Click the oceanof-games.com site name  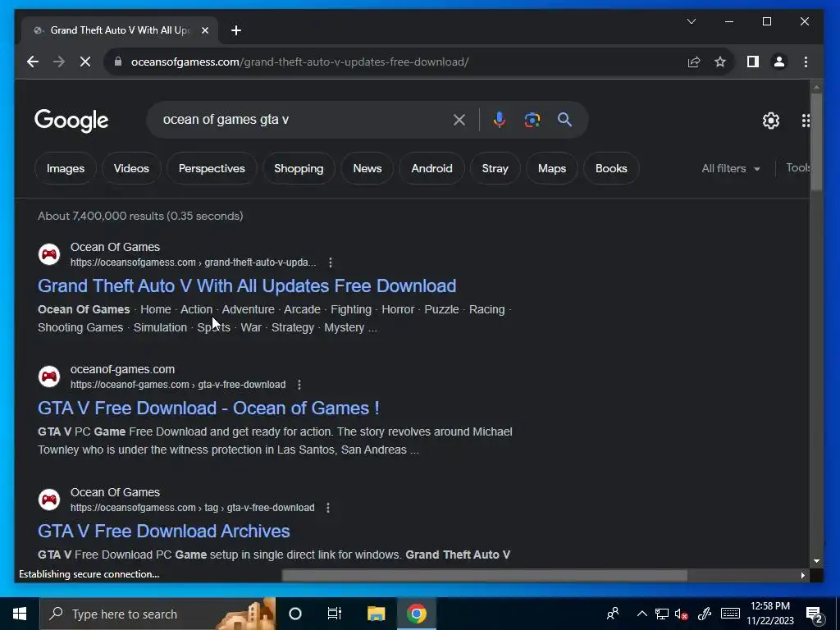[123, 369]
